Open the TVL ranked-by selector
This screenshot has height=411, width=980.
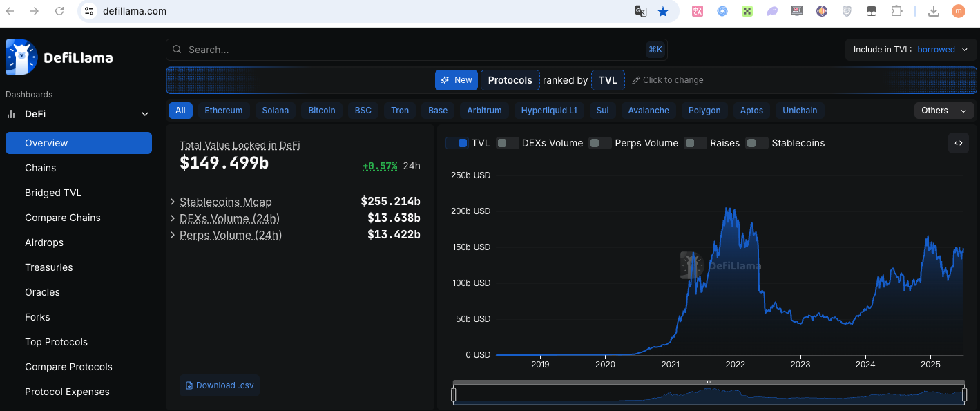[x=608, y=80]
